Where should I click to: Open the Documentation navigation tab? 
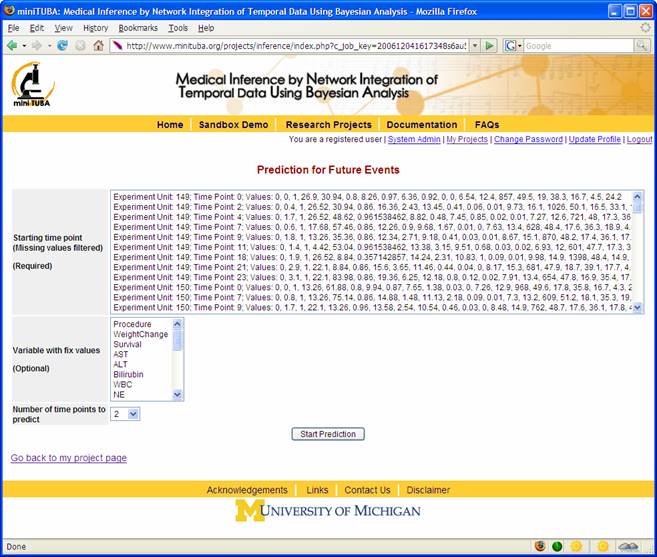click(422, 124)
